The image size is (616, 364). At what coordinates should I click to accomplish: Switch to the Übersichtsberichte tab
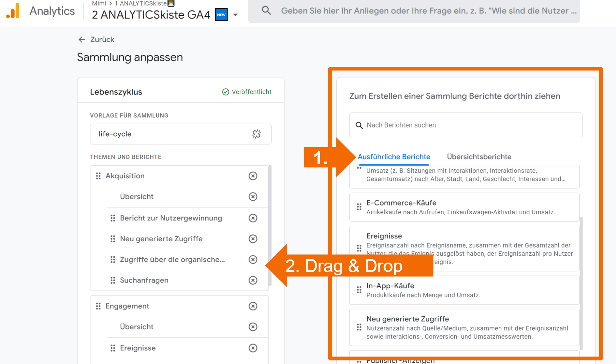point(479,157)
